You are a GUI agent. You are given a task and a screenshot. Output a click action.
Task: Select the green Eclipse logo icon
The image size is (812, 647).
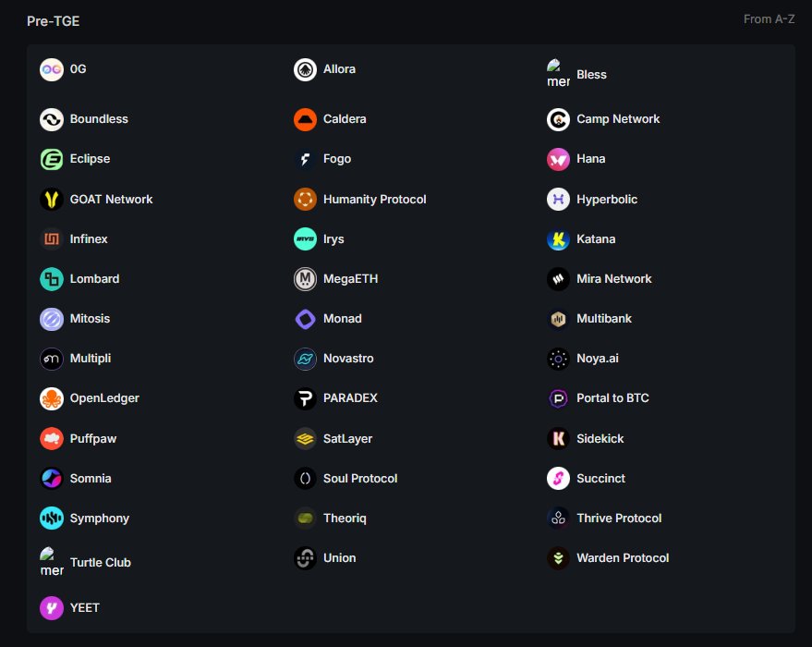point(51,159)
